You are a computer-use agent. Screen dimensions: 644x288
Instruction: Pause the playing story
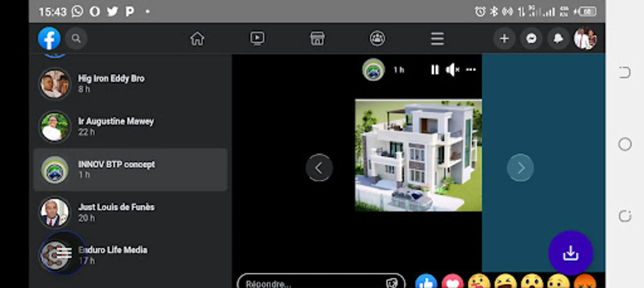tap(435, 70)
